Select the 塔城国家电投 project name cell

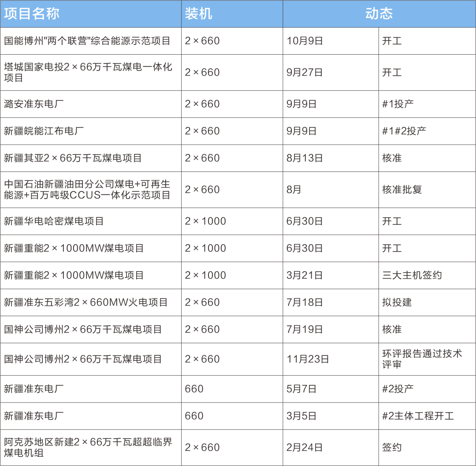tap(91, 73)
